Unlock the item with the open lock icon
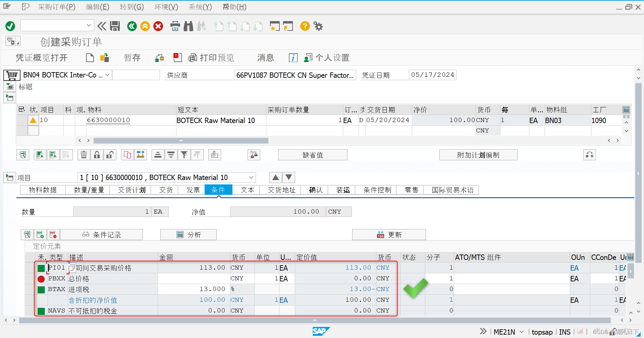Screen dimensions: 644x338 110,155
